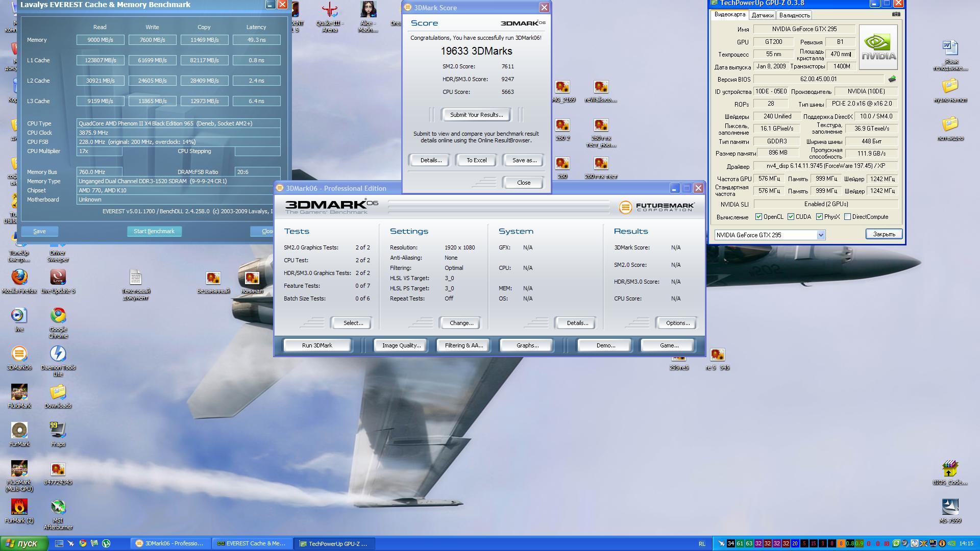Viewport: 980px width, 551px height.
Task: Open Details... in 3DMark Score dialog
Action: 431,160
